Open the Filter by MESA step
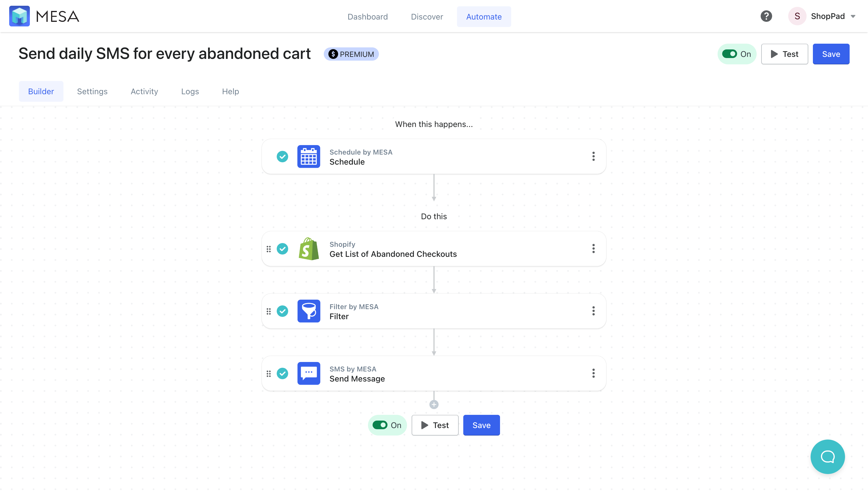868x497 pixels. click(x=434, y=311)
